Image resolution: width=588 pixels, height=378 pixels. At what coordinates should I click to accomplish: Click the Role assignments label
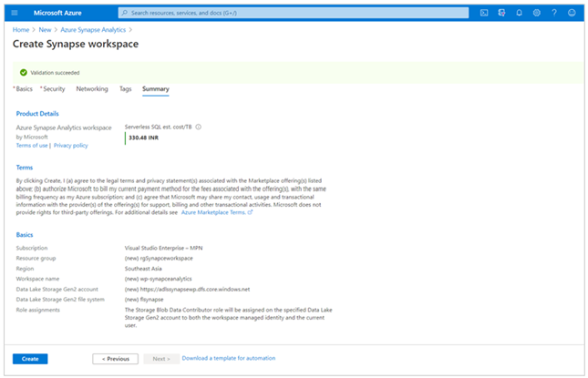click(38, 310)
